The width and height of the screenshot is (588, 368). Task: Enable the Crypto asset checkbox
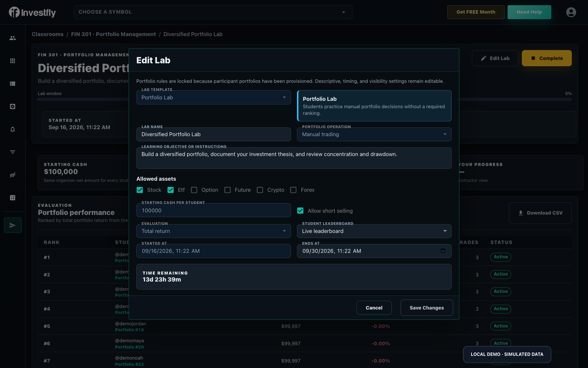pos(260,190)
